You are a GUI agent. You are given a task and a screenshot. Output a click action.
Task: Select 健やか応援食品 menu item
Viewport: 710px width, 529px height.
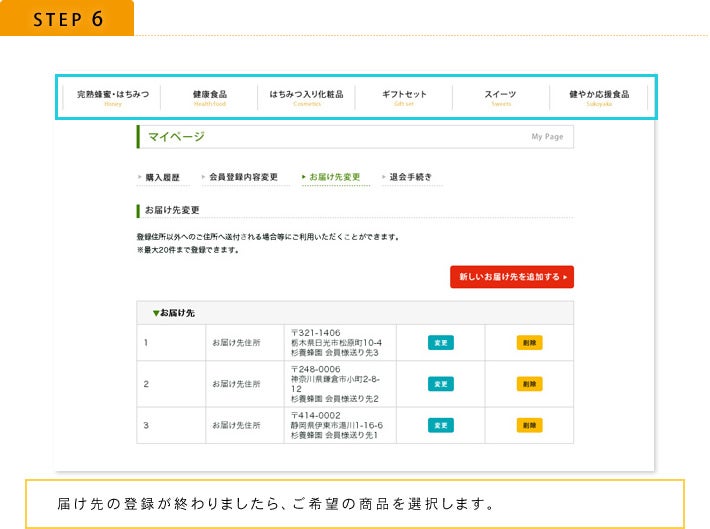(x=599, y=97)
